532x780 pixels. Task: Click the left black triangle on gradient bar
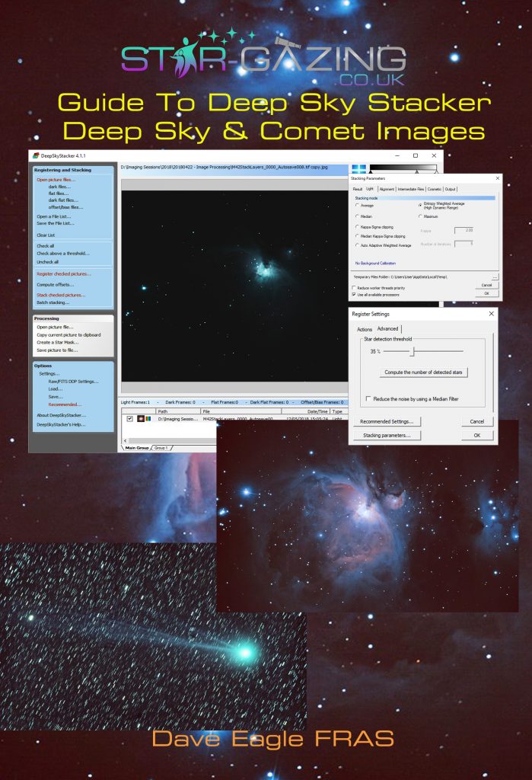click(371, 172)
